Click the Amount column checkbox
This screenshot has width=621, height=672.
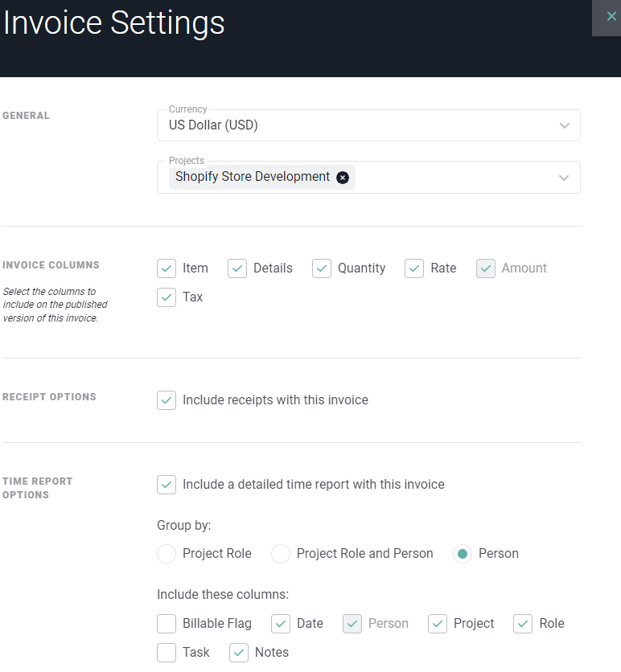pyautogui.click(x=486, y=268)
